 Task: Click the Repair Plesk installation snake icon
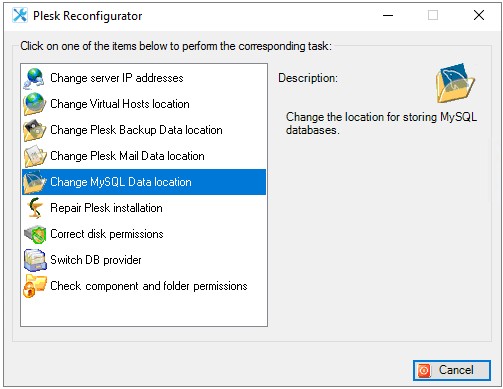point(34,208)
